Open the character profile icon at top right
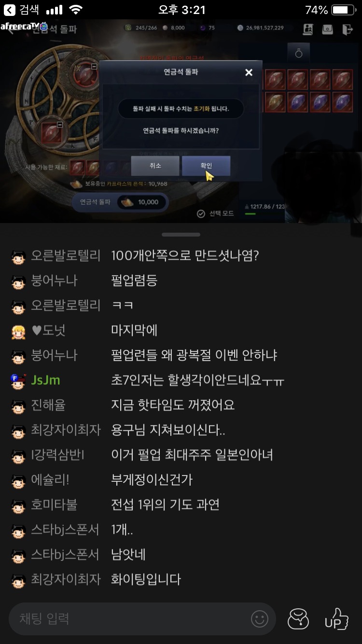 click(x=308, y=29)
